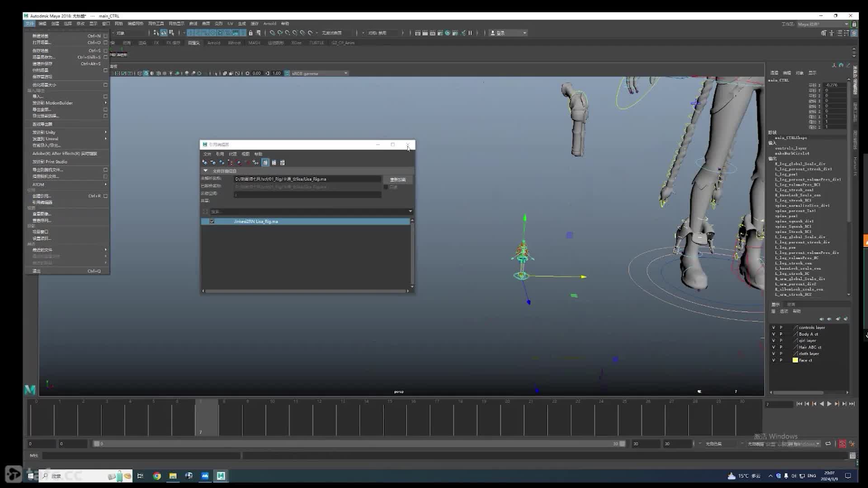Click play backward button
This screenshot has width=868, height=488.
click(x=821, y=404)
